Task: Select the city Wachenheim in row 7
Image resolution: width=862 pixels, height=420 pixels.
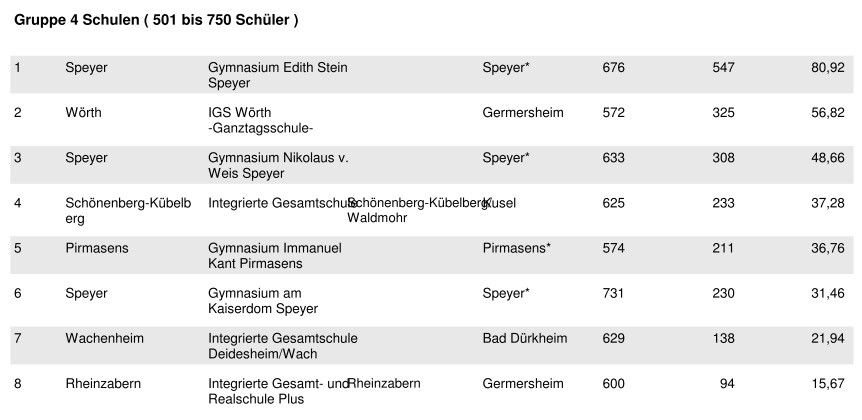Action: click(104, 338)
